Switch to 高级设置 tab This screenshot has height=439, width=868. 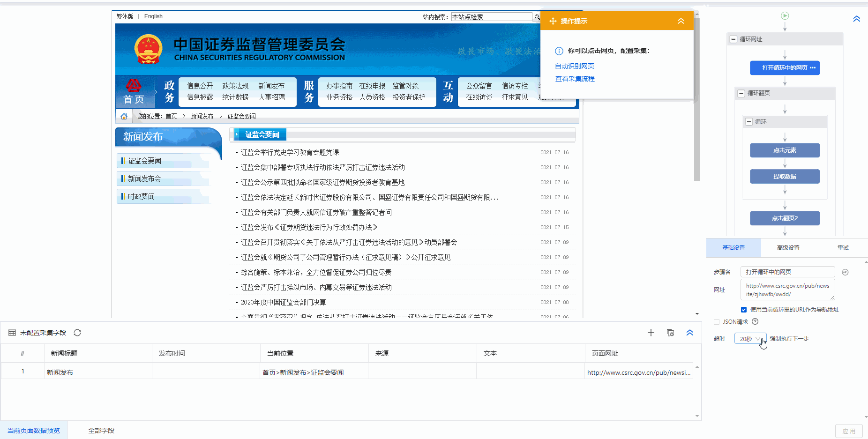point(788,248)
